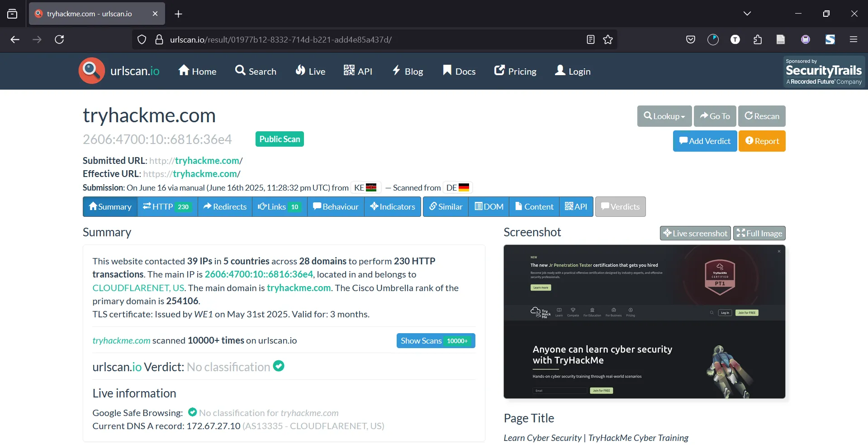
Task: Click the shield tracking protection icon
Action: (142, 39)
